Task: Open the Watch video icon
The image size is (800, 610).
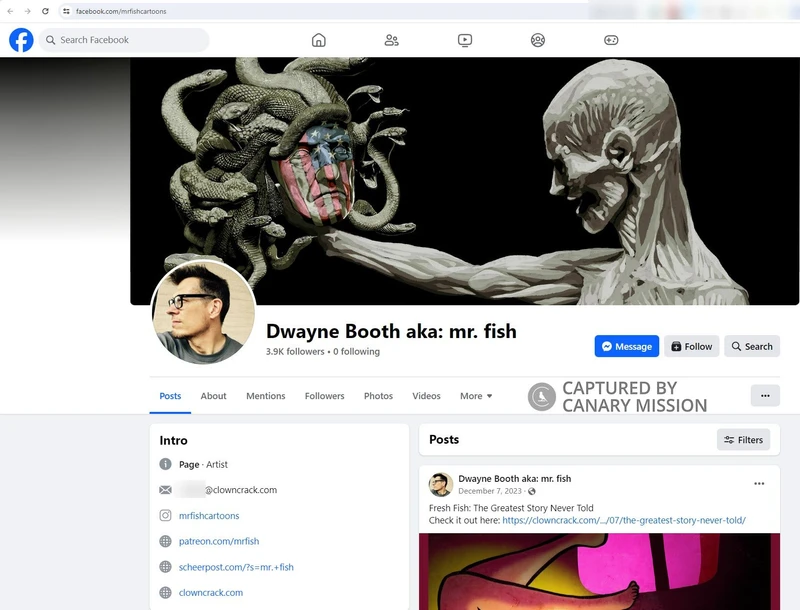Action: [x=464, y=40]
